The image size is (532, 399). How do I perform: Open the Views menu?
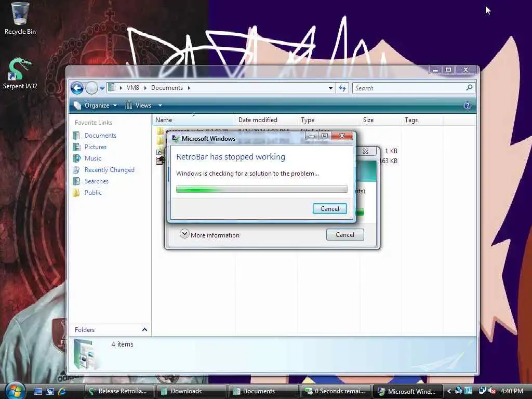coord(138,105)
